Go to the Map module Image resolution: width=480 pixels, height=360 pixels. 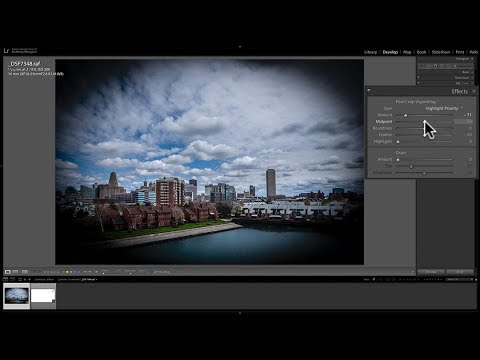coord(407,52)
